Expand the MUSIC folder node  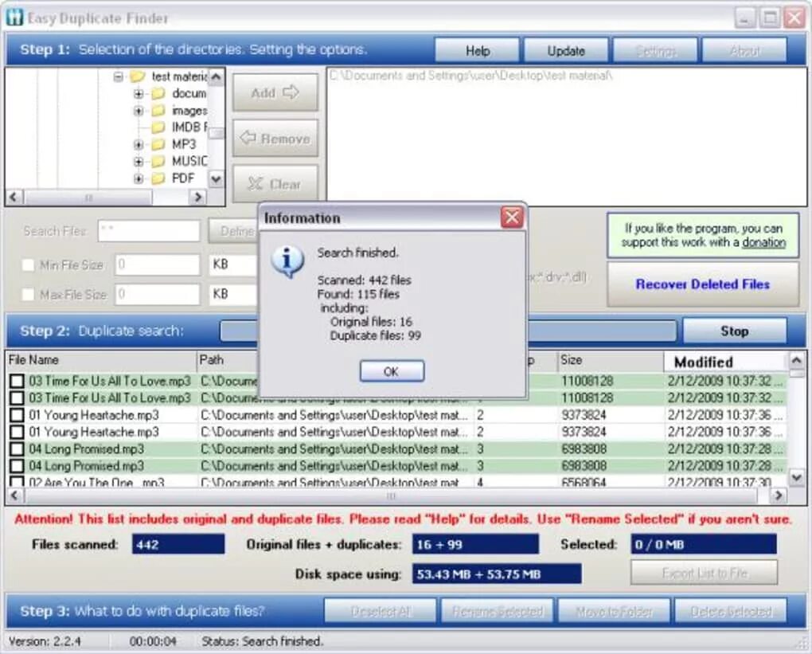pos(139,162)
